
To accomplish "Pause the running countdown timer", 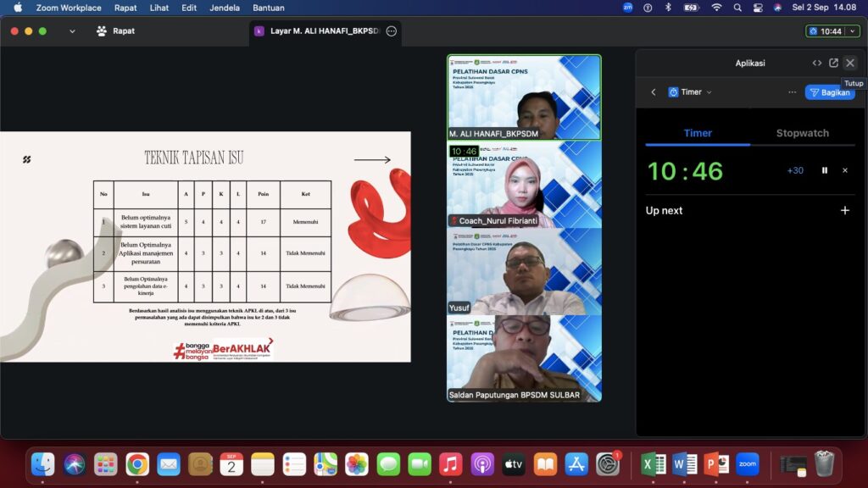I will 824,170.
